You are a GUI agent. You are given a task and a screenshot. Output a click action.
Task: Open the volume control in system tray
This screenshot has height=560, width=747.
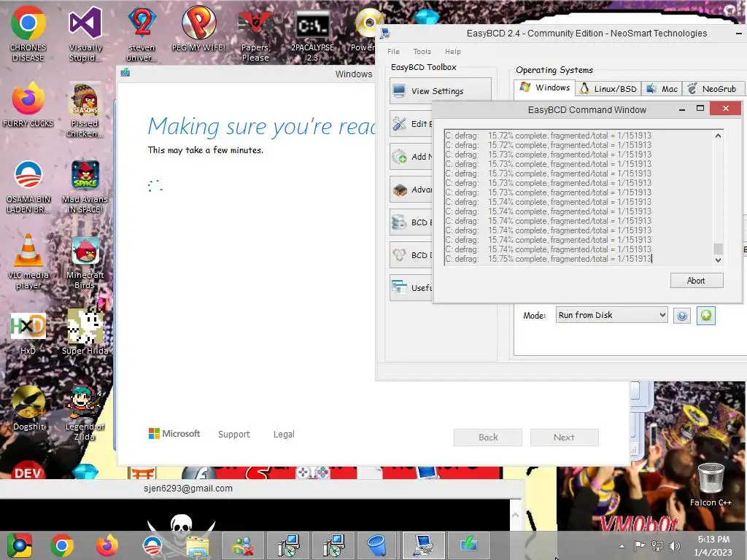point(675,546)
